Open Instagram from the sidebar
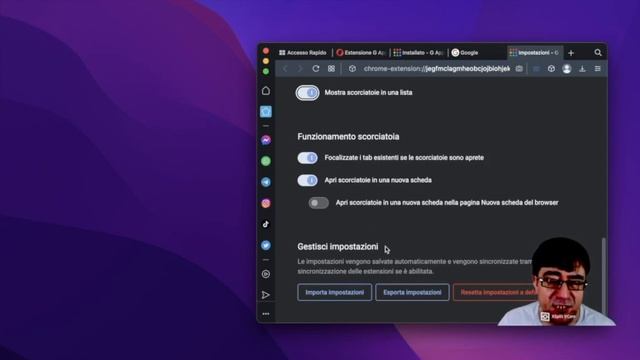 click(266, 203)
